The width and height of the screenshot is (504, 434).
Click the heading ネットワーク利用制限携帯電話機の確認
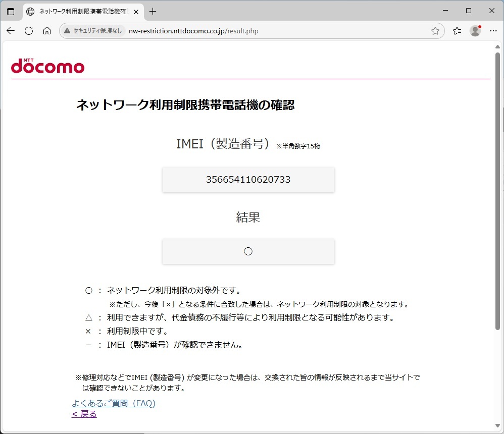pyautogui.click(x=185, y=105)
